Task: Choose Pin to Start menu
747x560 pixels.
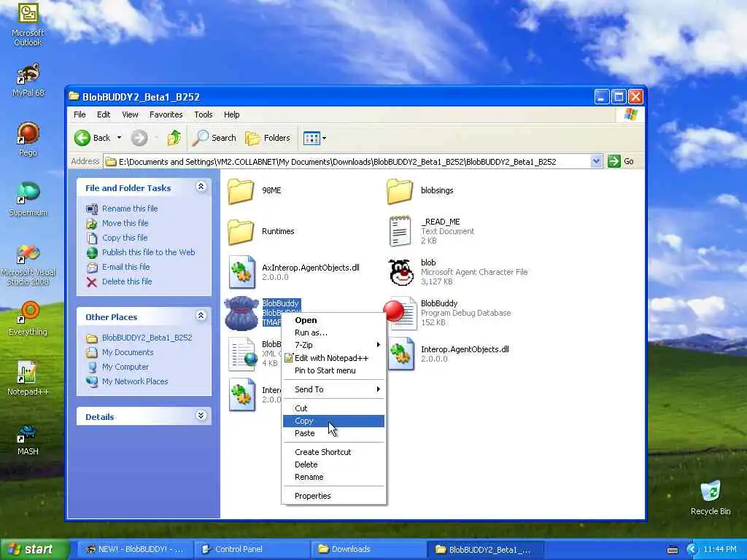Action: point(333,370)
